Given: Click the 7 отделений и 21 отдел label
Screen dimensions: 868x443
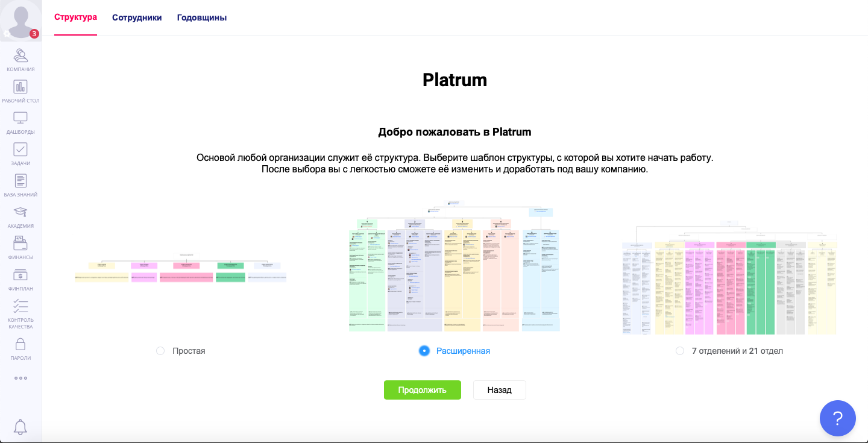Looking at the screenshot, I should (737, 351).
